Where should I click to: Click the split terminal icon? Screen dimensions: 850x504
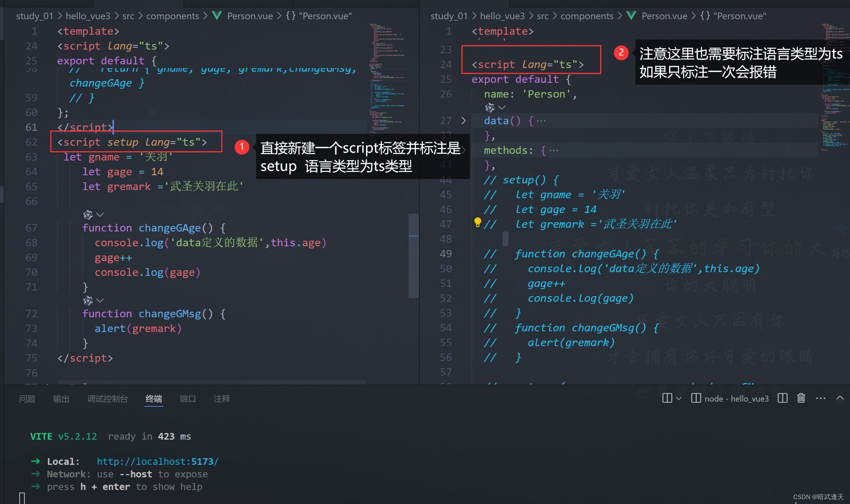click(x=783, y=398)
